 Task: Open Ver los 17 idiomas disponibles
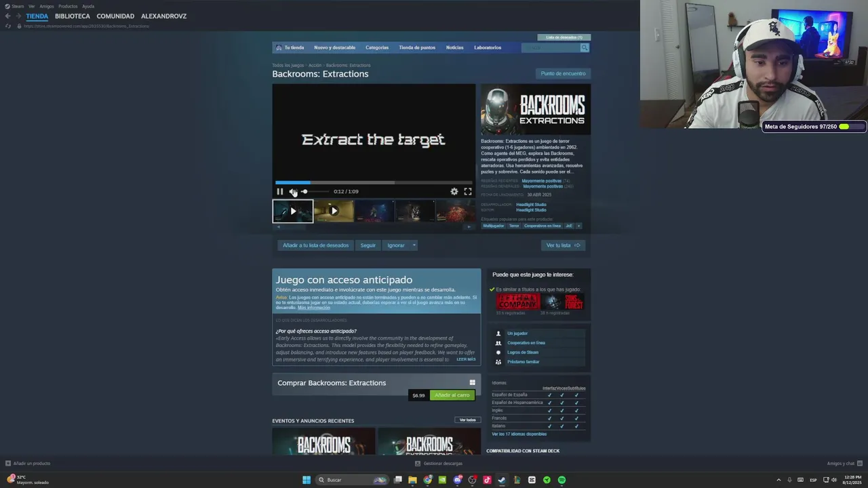click(519, 434)
